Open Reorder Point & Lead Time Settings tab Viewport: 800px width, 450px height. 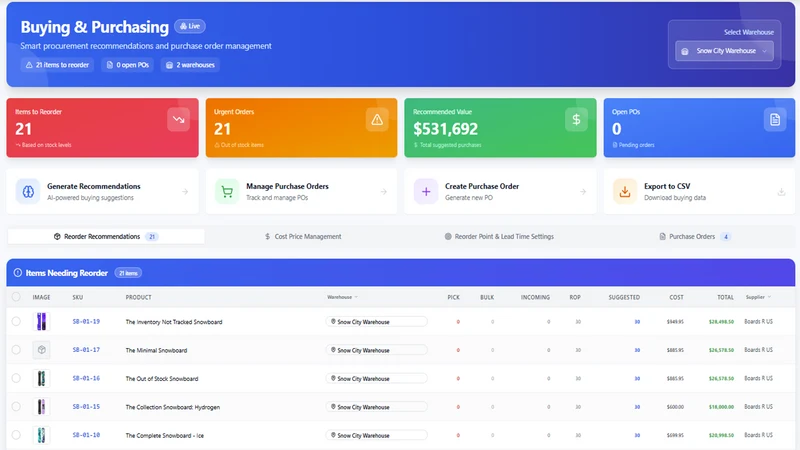click(499, 236)
